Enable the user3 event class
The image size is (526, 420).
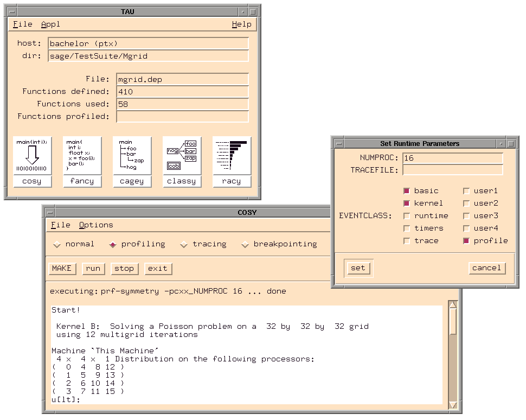tap(466, 216)
